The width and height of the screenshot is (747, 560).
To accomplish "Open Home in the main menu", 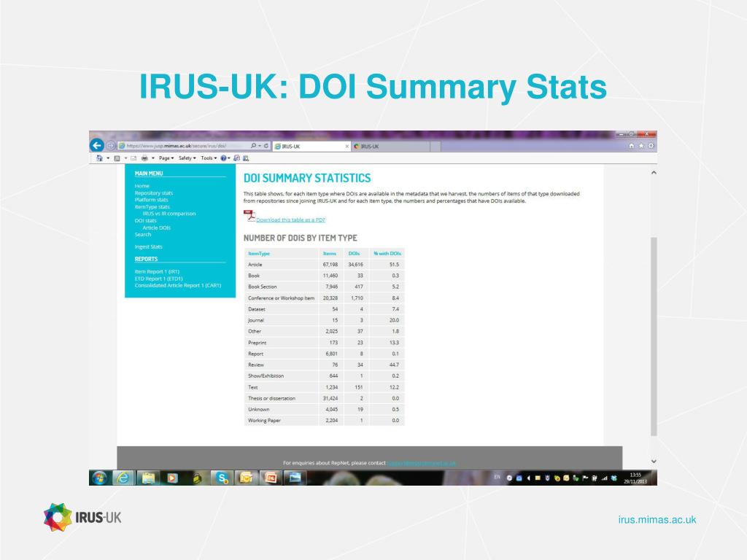I will 142,186.
